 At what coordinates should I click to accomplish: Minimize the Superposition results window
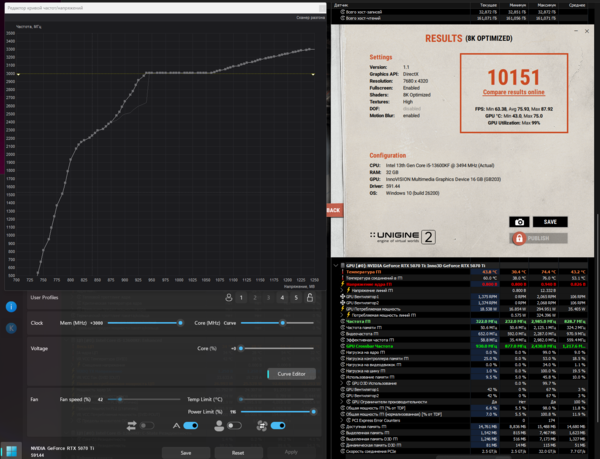click(576, 31)
